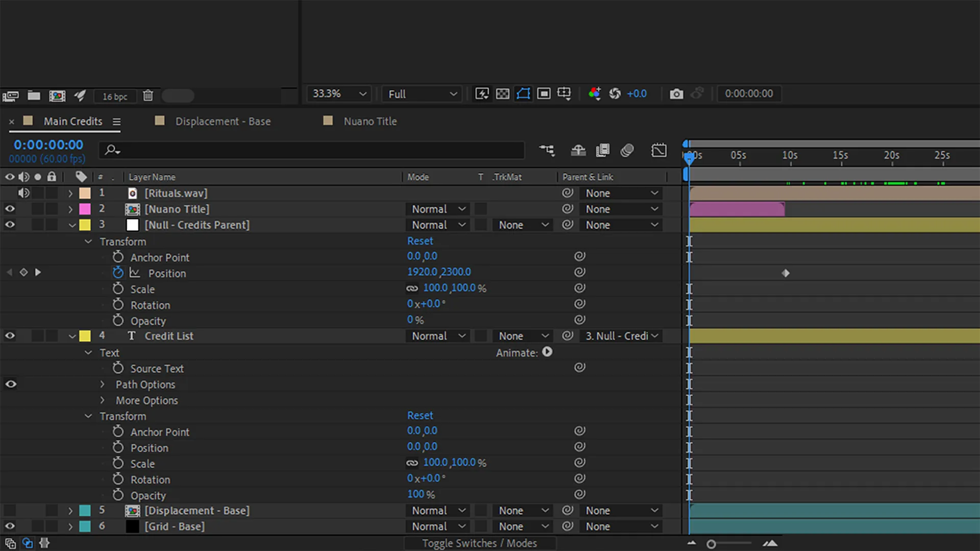
Task: Show channel and color management icon
Action: click(594, 93)
